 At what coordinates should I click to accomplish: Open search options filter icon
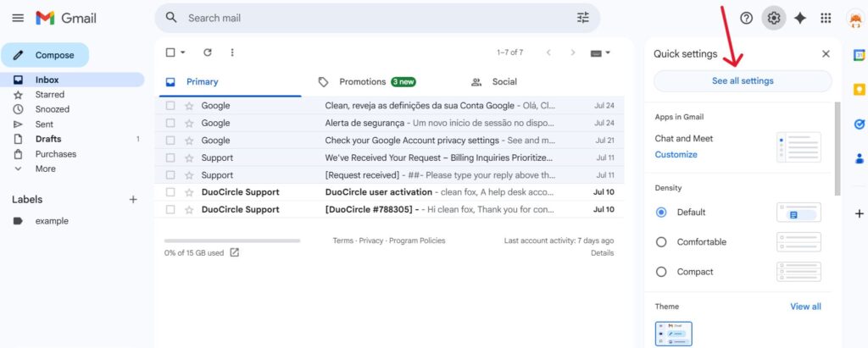(x=583, y=18)
